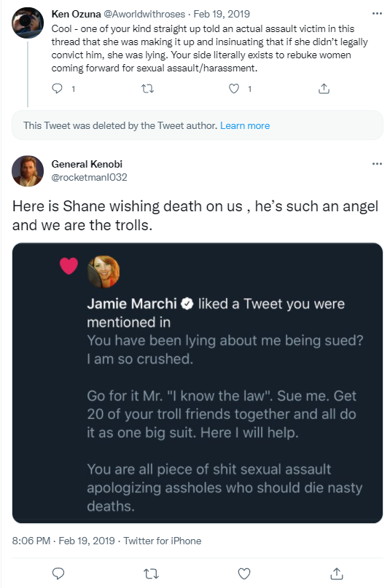390x588 pixels.
Task: Like General Kenobi's tweet
Action: coord(244,573)
